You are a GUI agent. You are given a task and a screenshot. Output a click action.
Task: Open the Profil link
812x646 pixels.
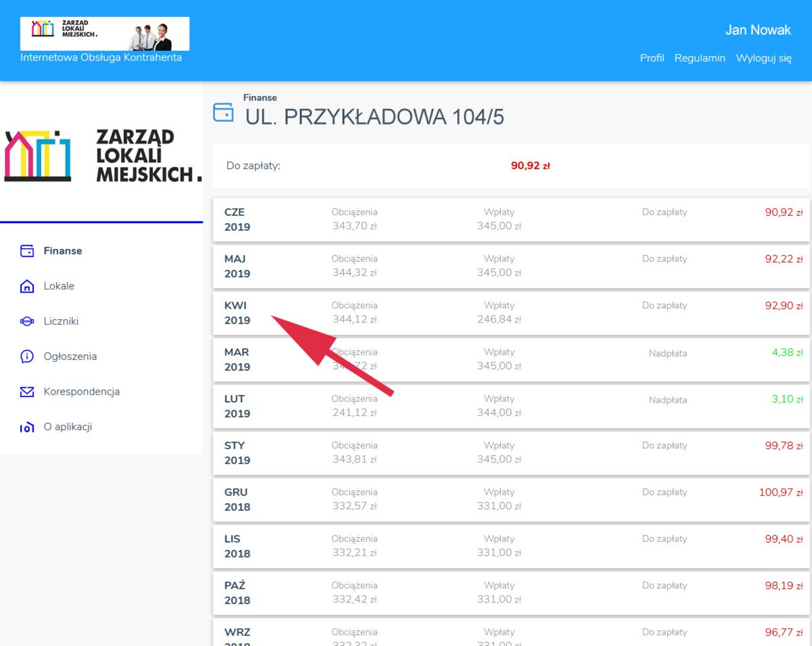pyautogui.click(x=652, y=58)
